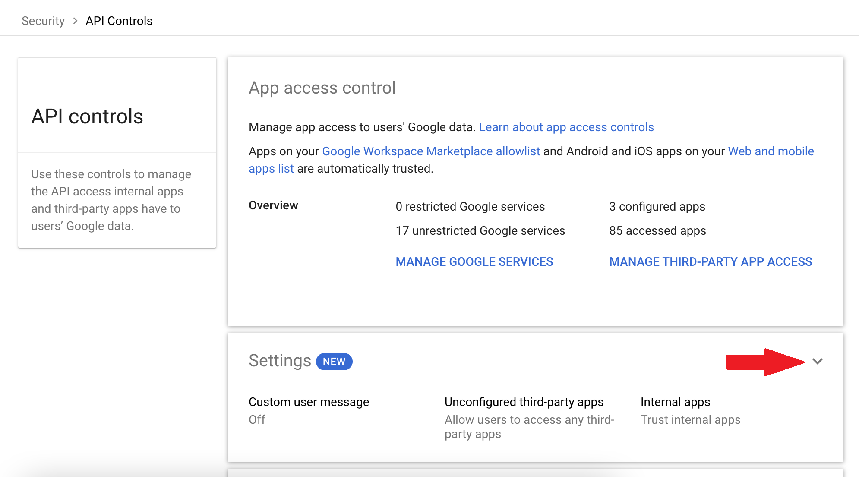859x504 pixels.
Task: Click the Settings section heading
Action: (x=280, y=361)
